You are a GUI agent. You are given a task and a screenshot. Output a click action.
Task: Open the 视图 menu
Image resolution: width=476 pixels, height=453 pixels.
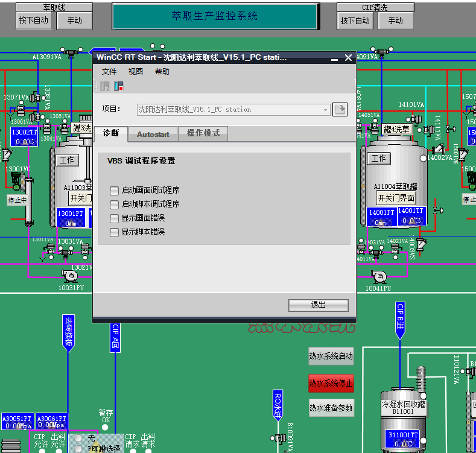tap(135, 72)
